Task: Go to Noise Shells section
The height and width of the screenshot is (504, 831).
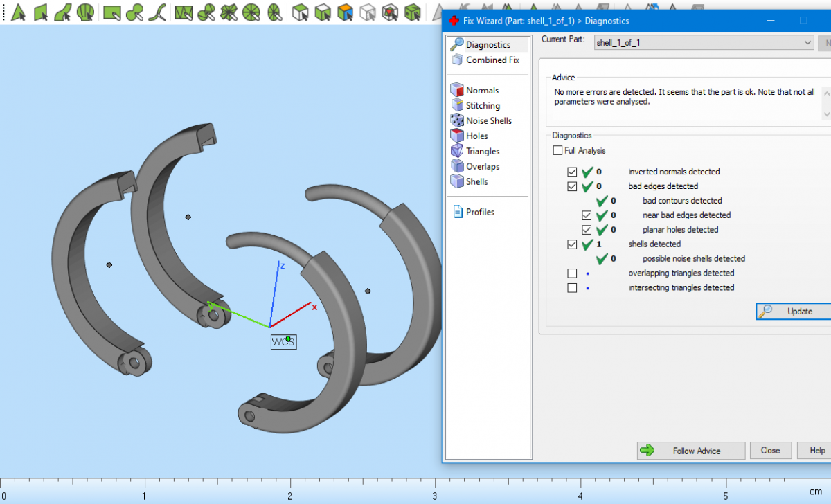Action: click(488, 120)
